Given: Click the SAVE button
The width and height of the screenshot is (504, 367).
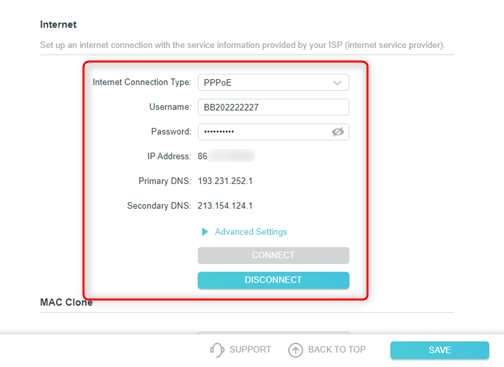Looking at the screenshot, I should tap(439, 350).
